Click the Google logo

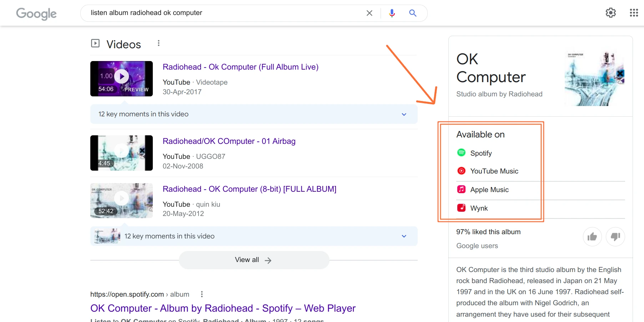(x=36, y=14)
